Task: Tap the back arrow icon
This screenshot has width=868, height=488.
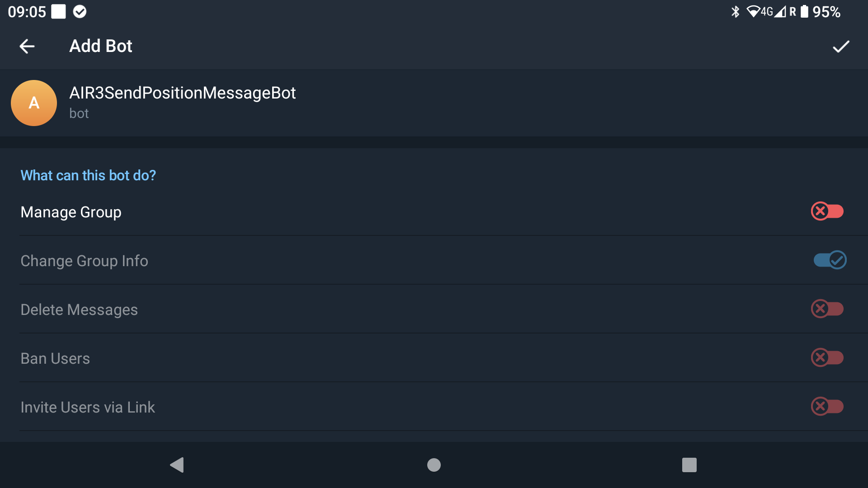Action: tap(27, 46)
